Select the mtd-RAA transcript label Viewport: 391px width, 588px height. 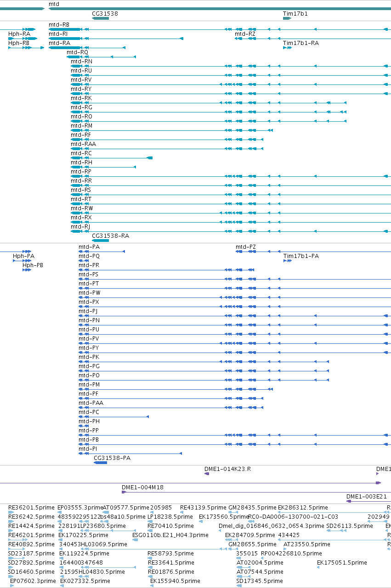[83, 144]
